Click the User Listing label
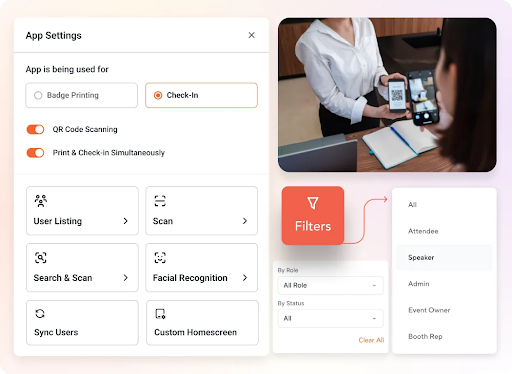This screenshot has width=512, height=374. point(58,221)
